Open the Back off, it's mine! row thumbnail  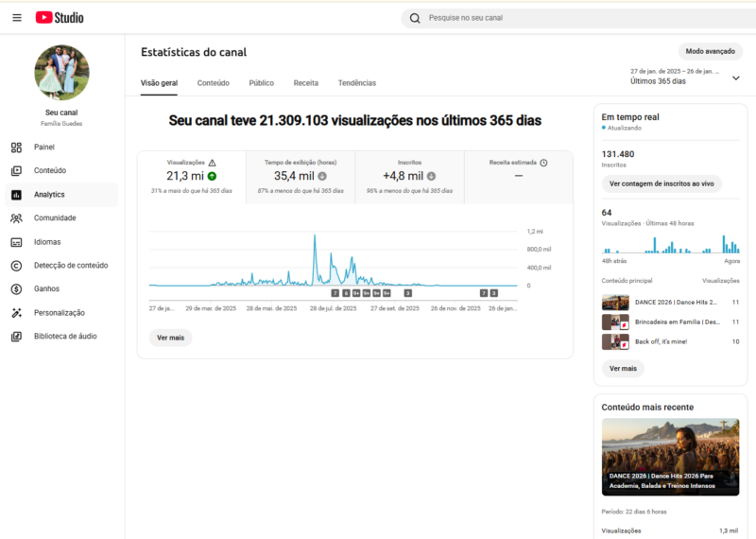pyautogui.click(x=615, y=341)
